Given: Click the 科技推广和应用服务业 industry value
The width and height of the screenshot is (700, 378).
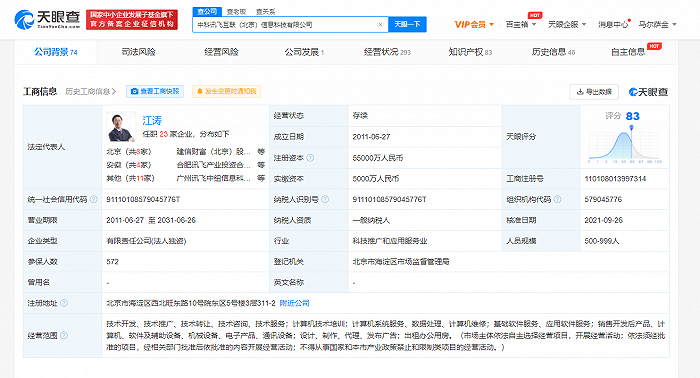Looking at the screenshot, I should (390, 241).
